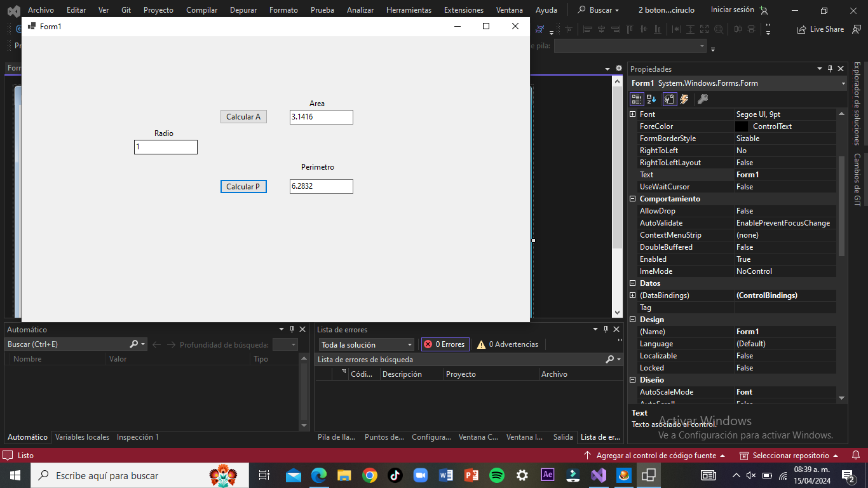868x488 pixels.
Task: Open the notifications bell in status bar
Action: [x=856, y=455]
